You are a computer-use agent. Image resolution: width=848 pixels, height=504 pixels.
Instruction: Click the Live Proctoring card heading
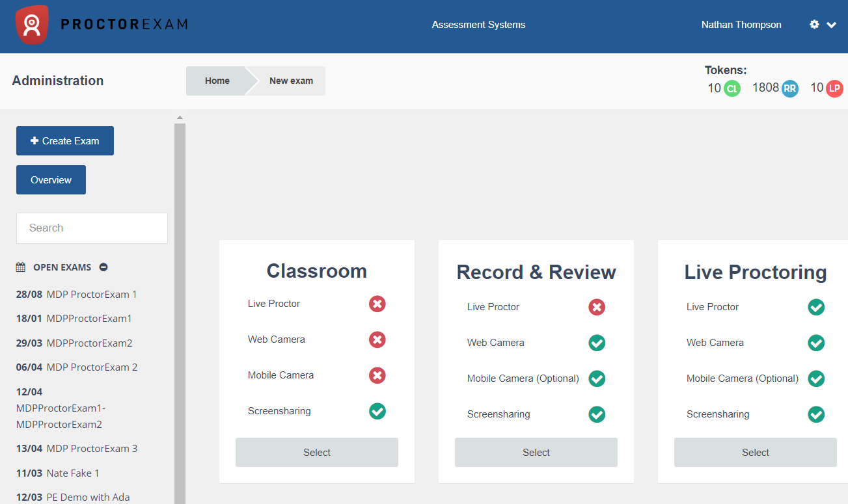pos(756,272)
